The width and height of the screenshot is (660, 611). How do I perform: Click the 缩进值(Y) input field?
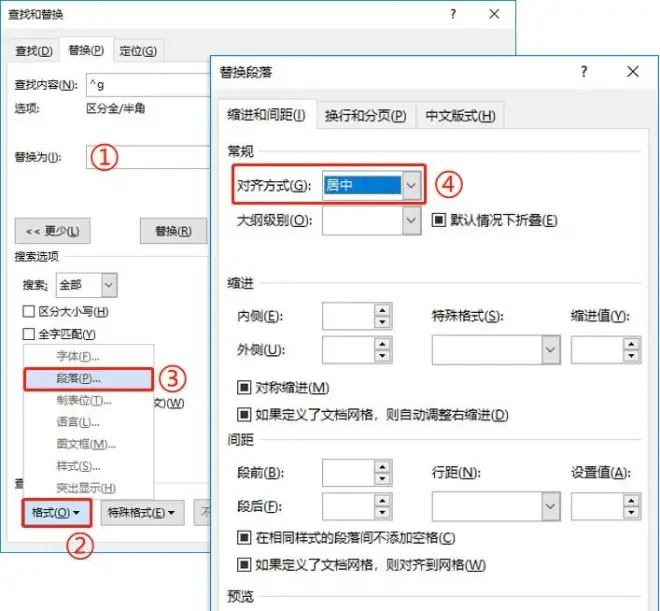(597, 350)
